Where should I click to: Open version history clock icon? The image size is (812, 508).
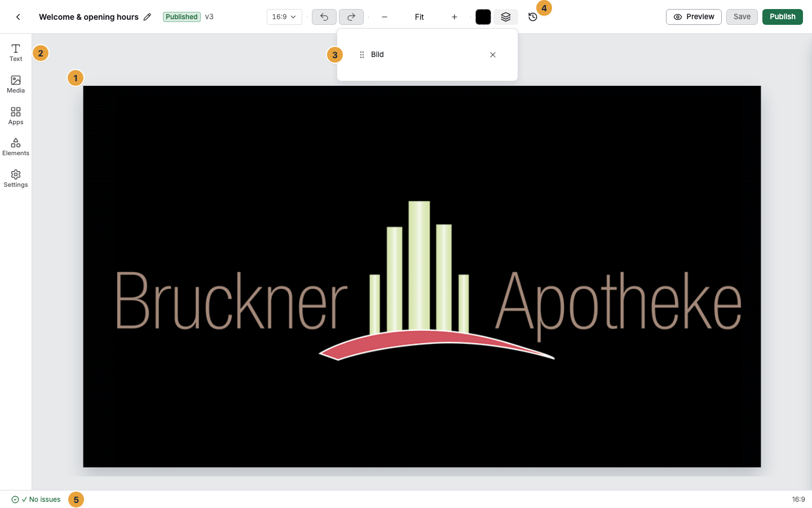click(533, 17)
